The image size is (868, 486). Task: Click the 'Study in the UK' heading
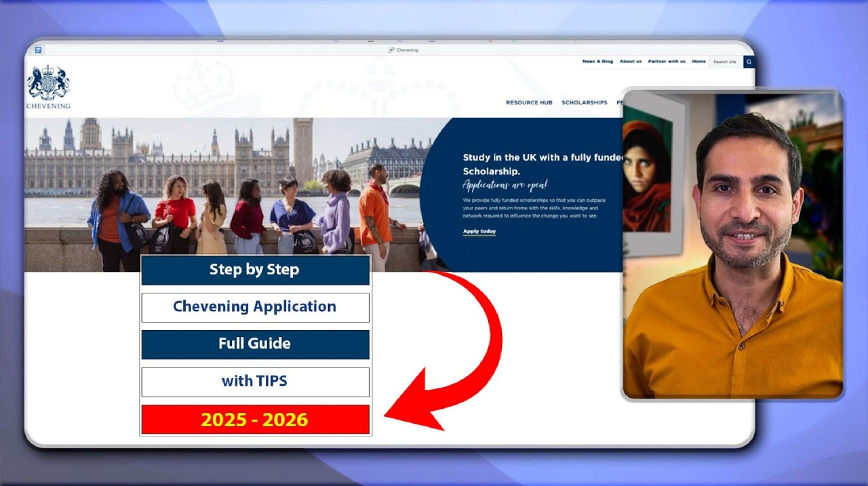[542, 164]
